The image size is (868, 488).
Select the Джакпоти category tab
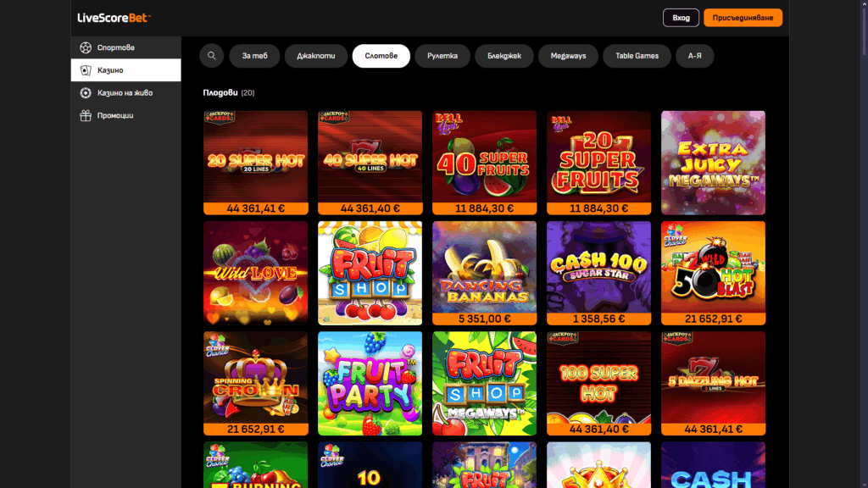[315, 56]
